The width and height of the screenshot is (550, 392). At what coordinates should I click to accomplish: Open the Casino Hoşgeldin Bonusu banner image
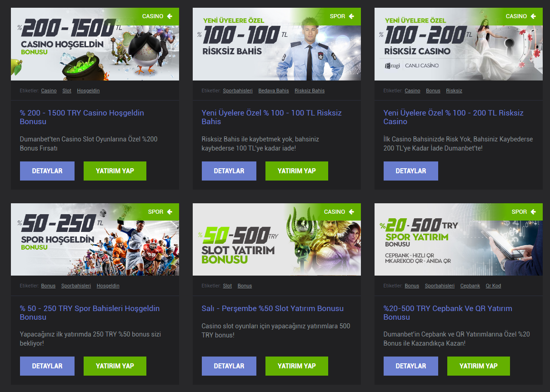coord(95,44)
